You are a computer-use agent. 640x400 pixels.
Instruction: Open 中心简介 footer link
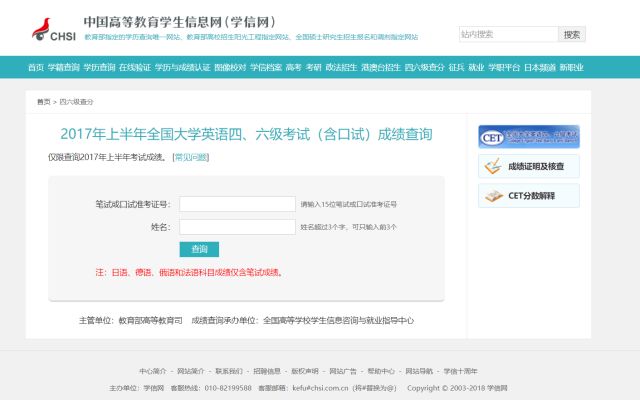153,371
